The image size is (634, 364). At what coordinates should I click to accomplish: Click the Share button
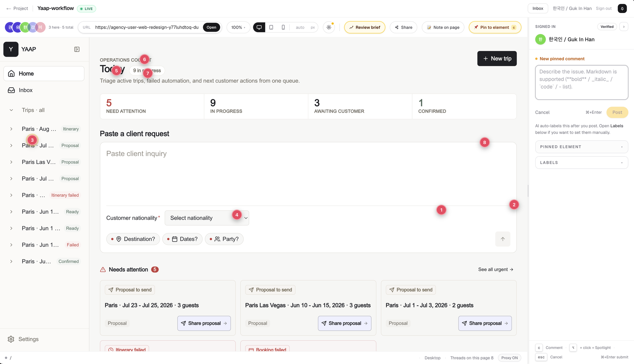pyautogui.click(x=403, y=27)
